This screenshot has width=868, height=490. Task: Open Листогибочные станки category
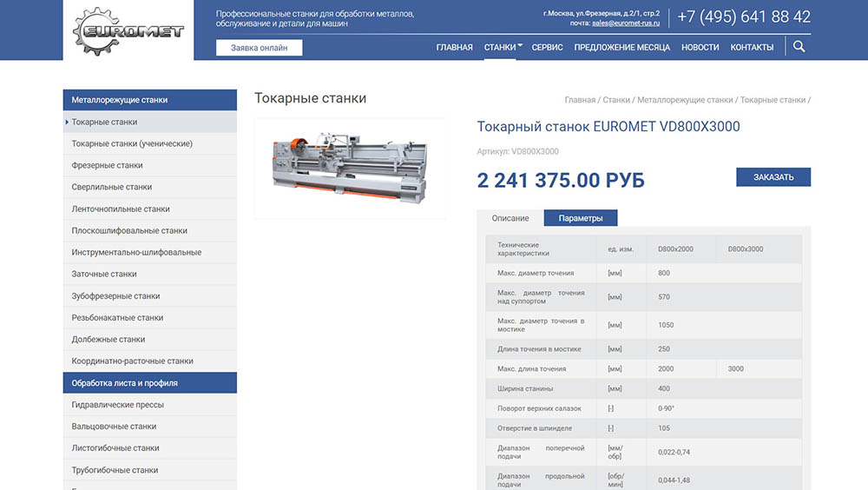click(150, 448)
